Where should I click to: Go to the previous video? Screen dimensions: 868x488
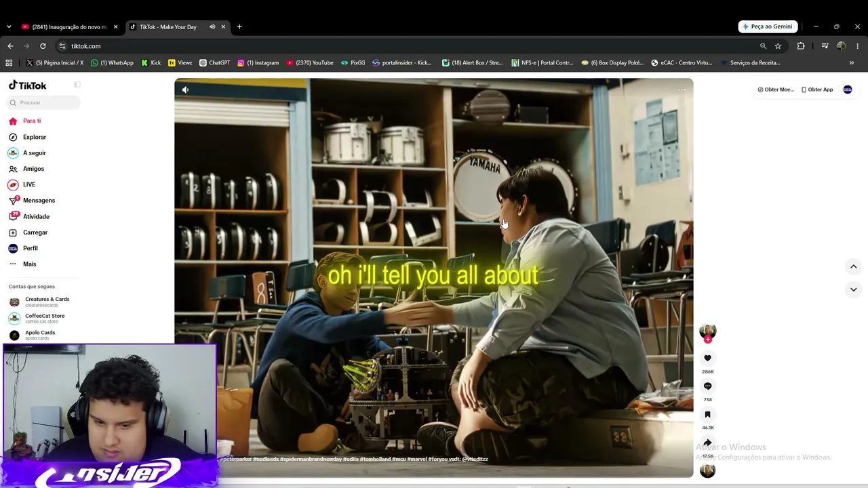[x=853, y=266]
